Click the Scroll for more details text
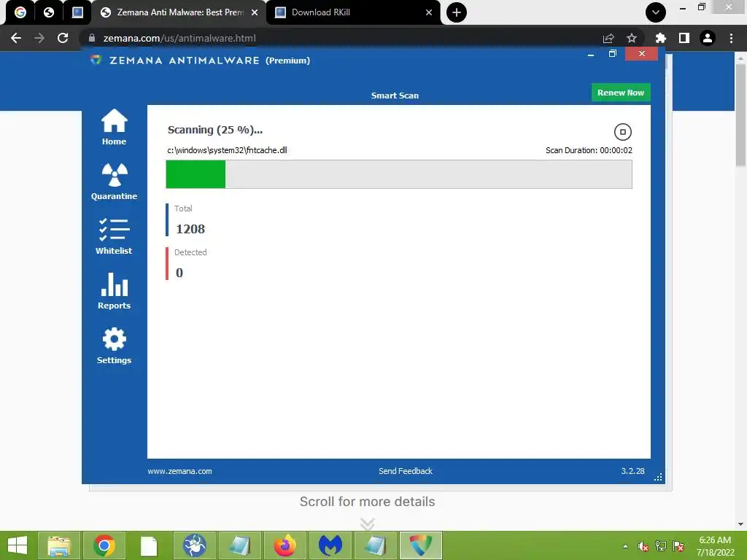The height and width of the screenshot is (560, 747). pos(368,502)
